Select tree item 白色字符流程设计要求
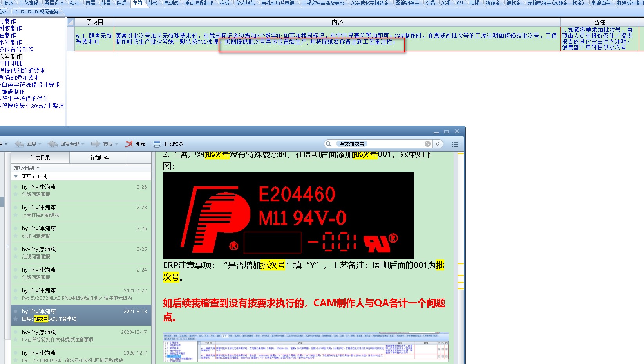Viewport: 644px width, 364px height. [x=30, y=85]
